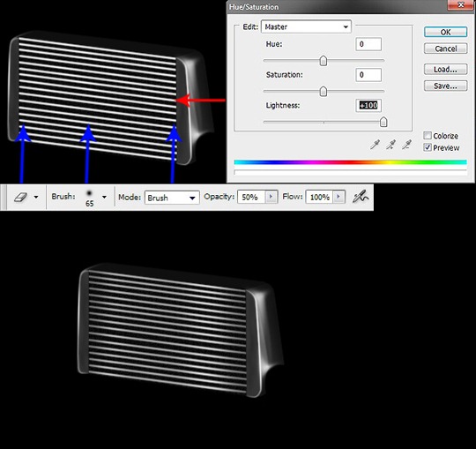The width and height of the screenshot is (476, 449).
Task: Select the Eraser tool icon
Action: [20, 198]
